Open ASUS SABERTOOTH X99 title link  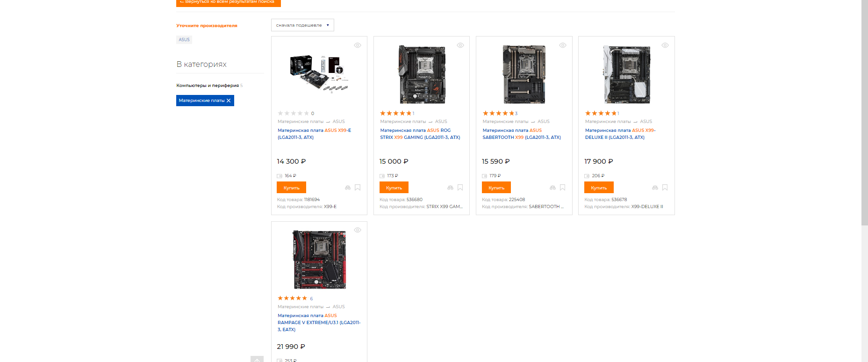click(x=522, y=134)
